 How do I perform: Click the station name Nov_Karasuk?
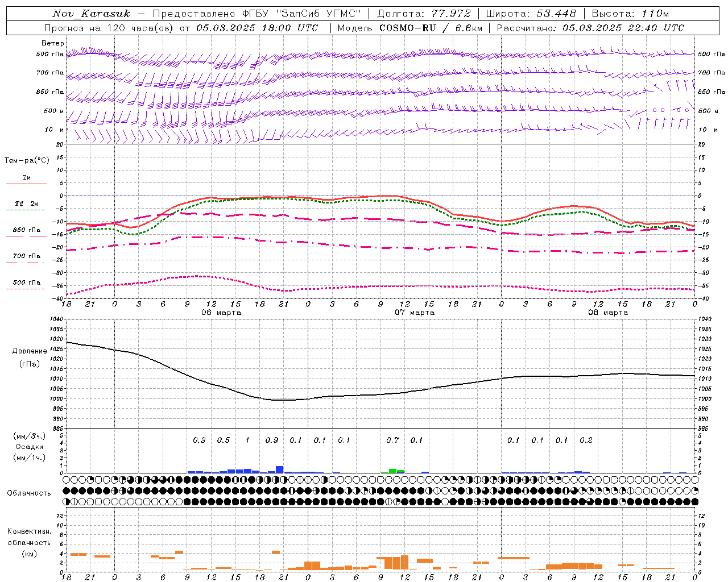[91, 14]
